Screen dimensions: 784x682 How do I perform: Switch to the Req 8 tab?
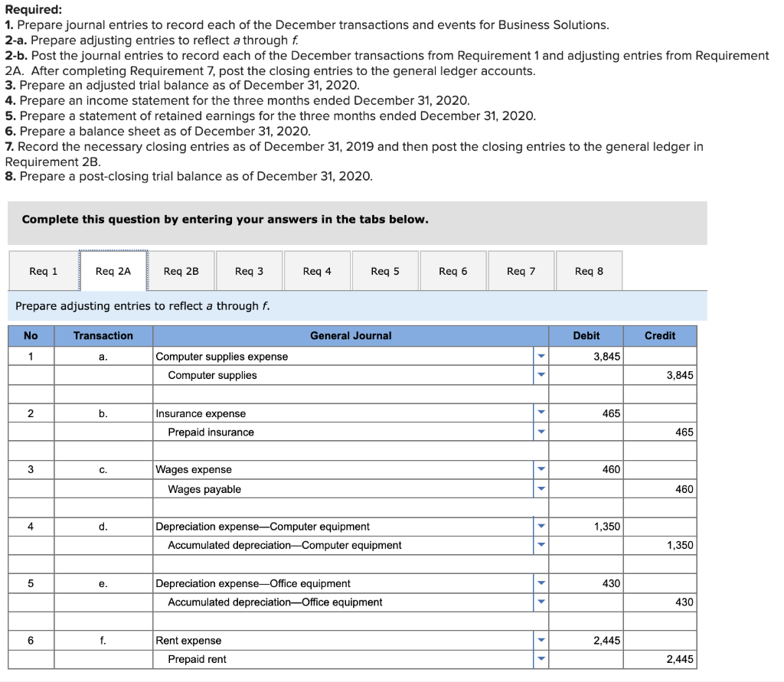click(x=589, y=270)
